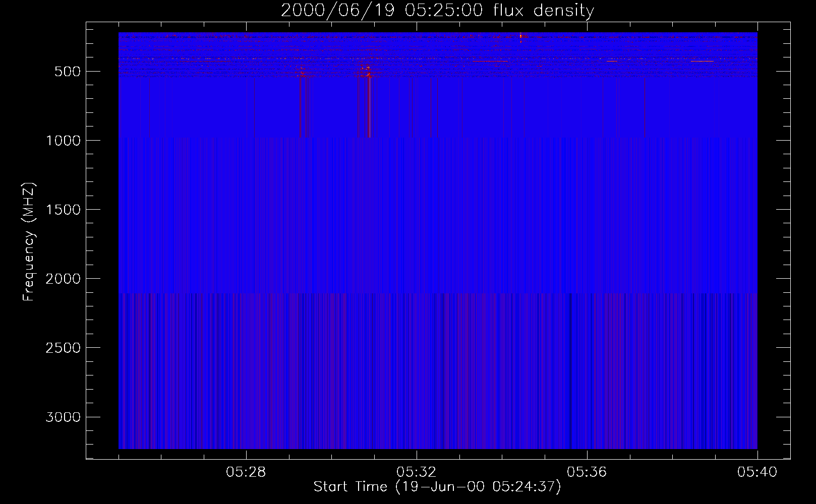This screenshot has width=816, height=504.
Task: Click the 'Start Time (19-Jun-00 05:24:37)' label
Action: click(x=437, y=487)
